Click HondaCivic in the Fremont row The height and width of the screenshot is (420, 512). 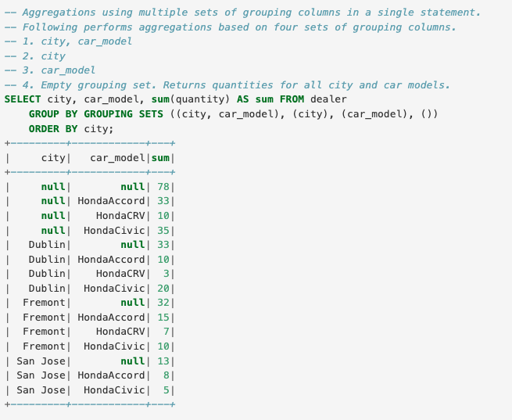point(114,346)
